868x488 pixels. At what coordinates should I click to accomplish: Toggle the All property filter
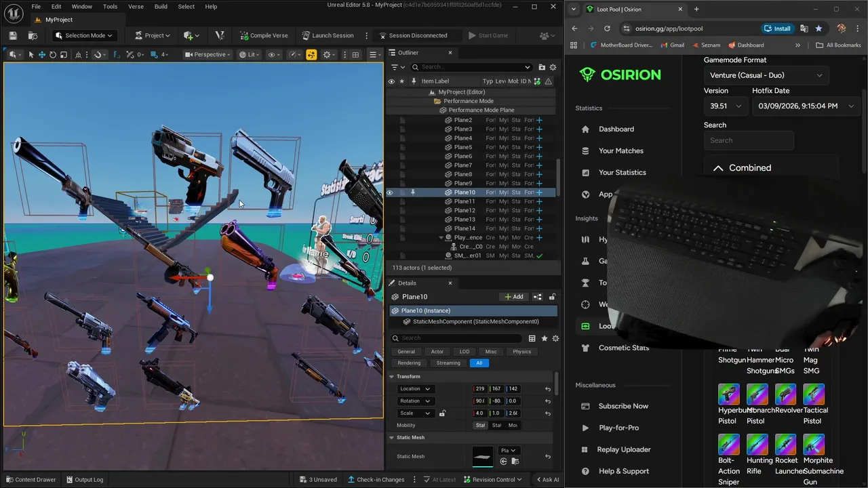(x=479, y=363)
